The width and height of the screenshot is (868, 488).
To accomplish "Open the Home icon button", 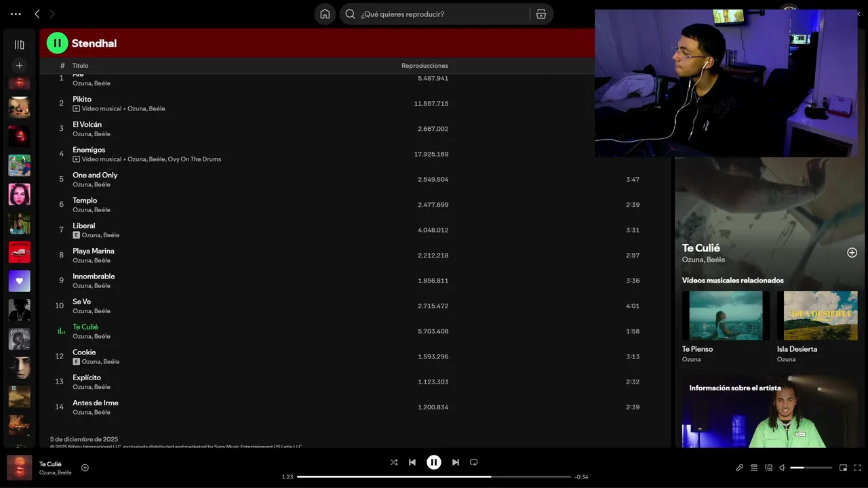I will tap(325, 14).
